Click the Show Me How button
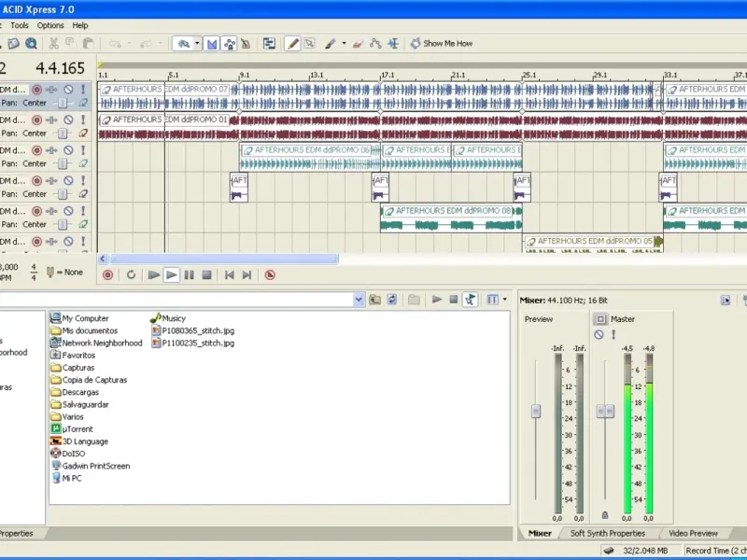 (x=441, y=43)
